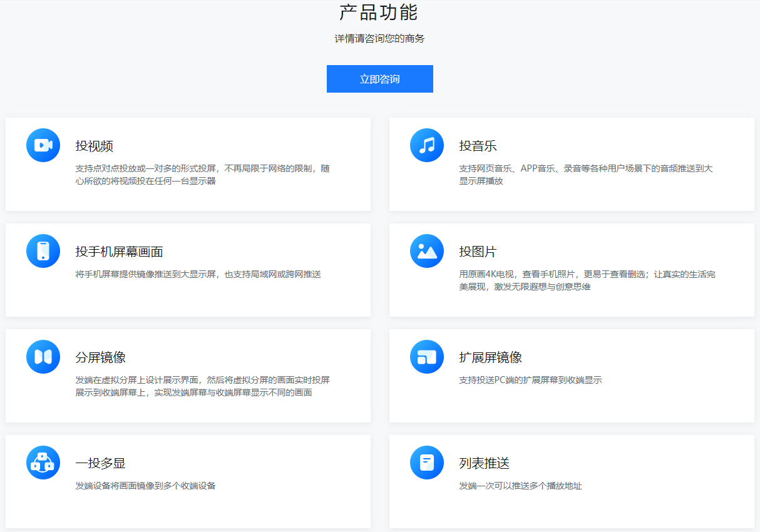The width and height of the screenshot is (760, 532).
Task: Open the 一投多显 feature heading
Action: click(x=101, y=464)
